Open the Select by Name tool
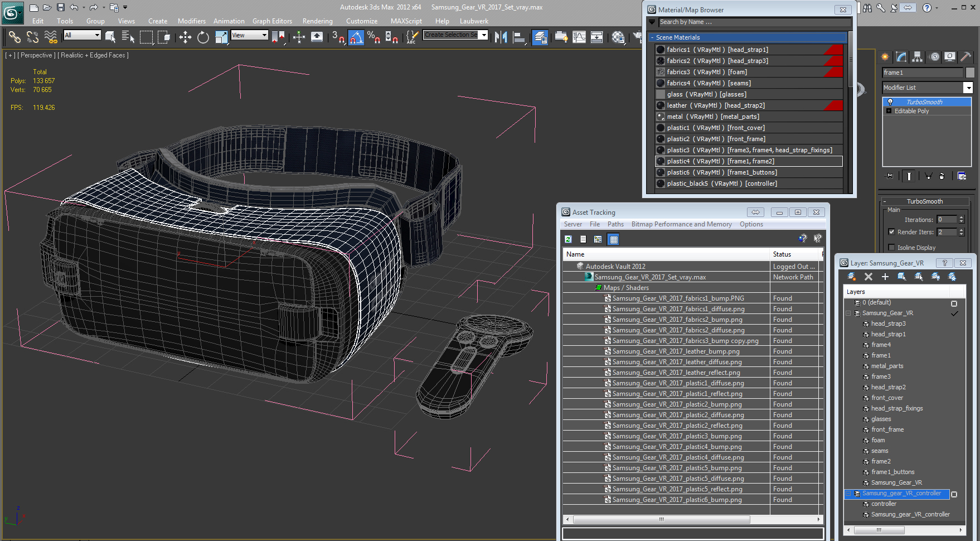 pyautogui.click(x=128, y=37)
